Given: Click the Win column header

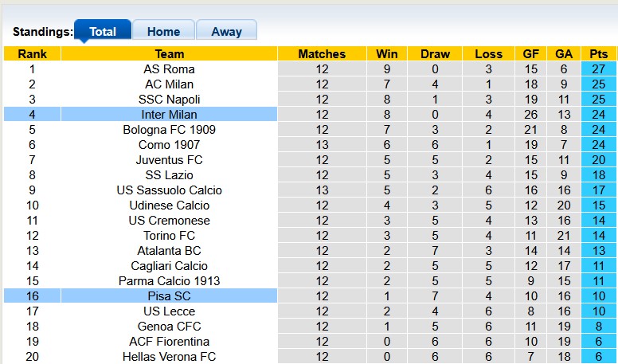Looking at the screenshot, I should (x=386, y=54).
